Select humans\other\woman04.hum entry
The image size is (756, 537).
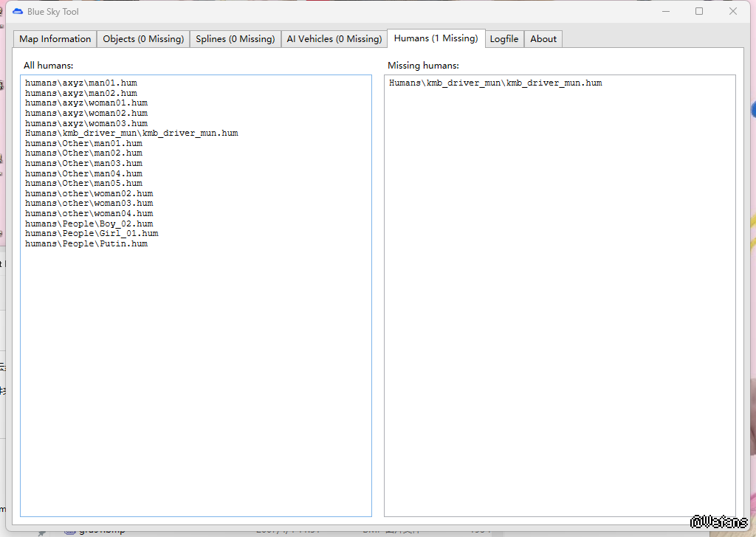point(89,213)
